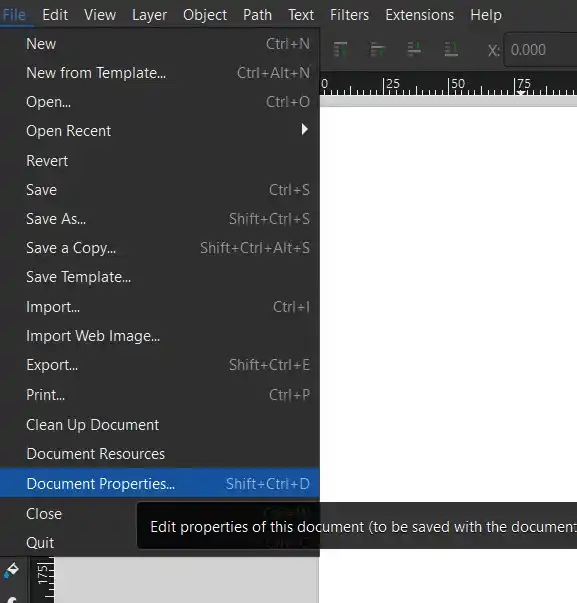577x603 pixels.
Task: Choose Clean Up Document entry
Action: (160, 425)
